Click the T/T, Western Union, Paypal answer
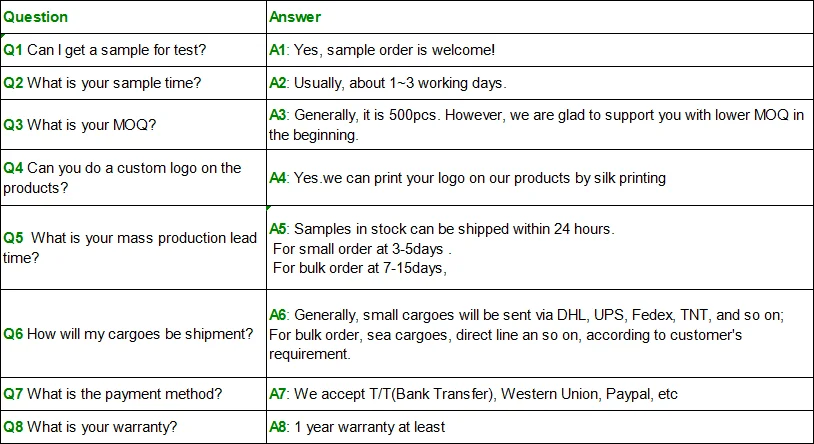 click(x=474, y=394)
